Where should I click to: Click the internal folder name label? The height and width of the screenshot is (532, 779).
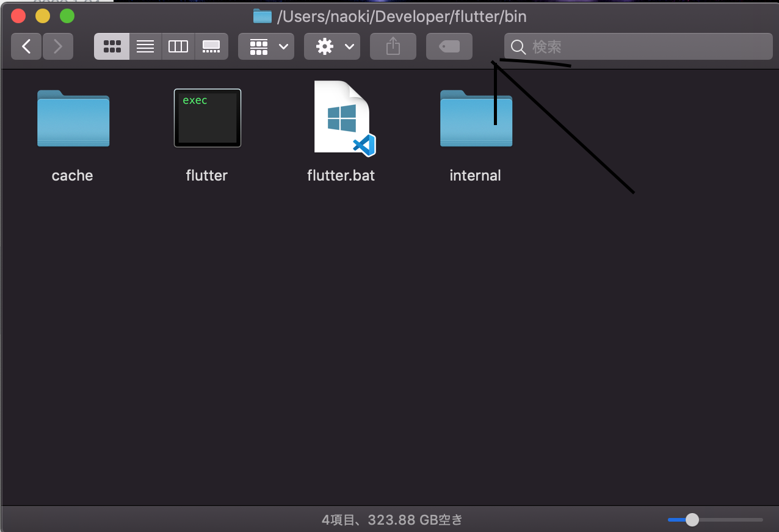tap(476, 176)
